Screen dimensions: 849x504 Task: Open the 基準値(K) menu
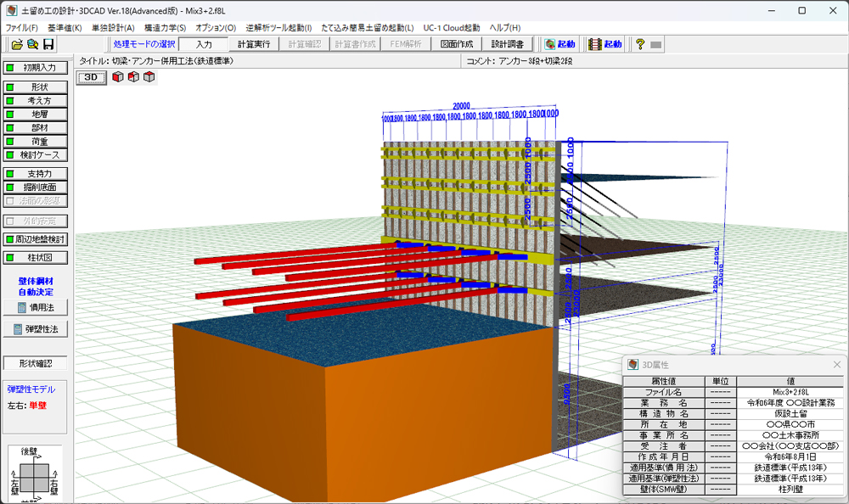(65, 28)
